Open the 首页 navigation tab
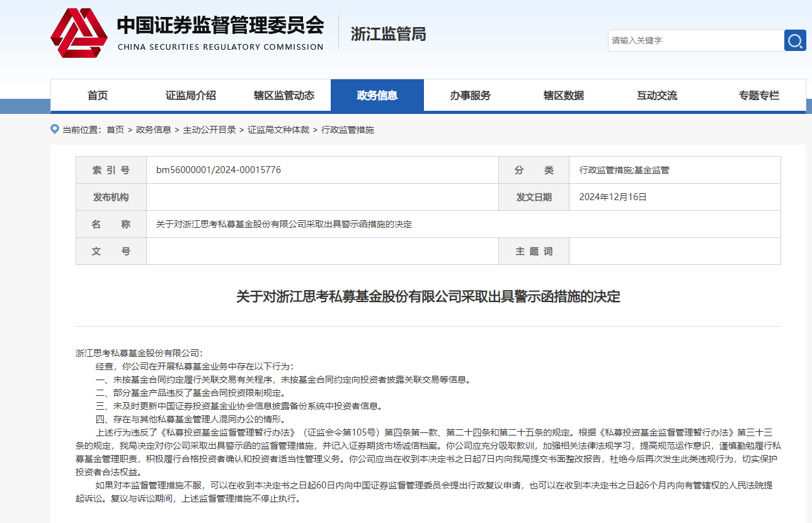This screenshot has width=812, height=523. (x=98, y=96)
